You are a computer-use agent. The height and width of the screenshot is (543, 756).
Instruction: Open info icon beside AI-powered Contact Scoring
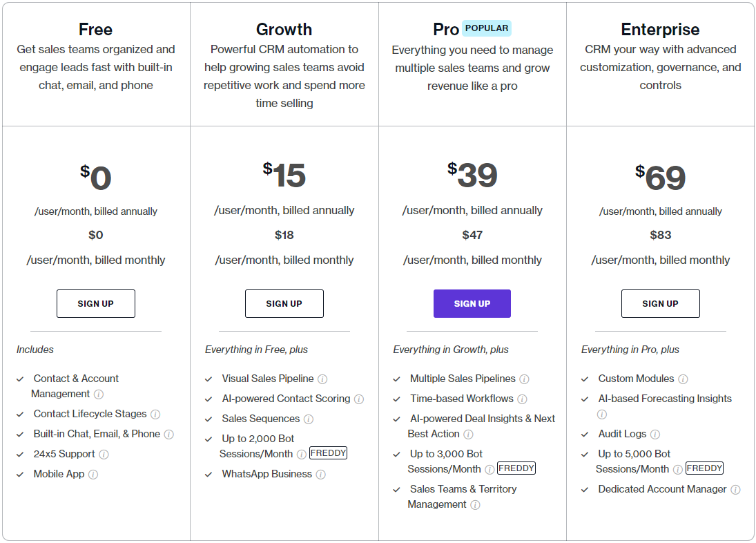click(359, 399)
